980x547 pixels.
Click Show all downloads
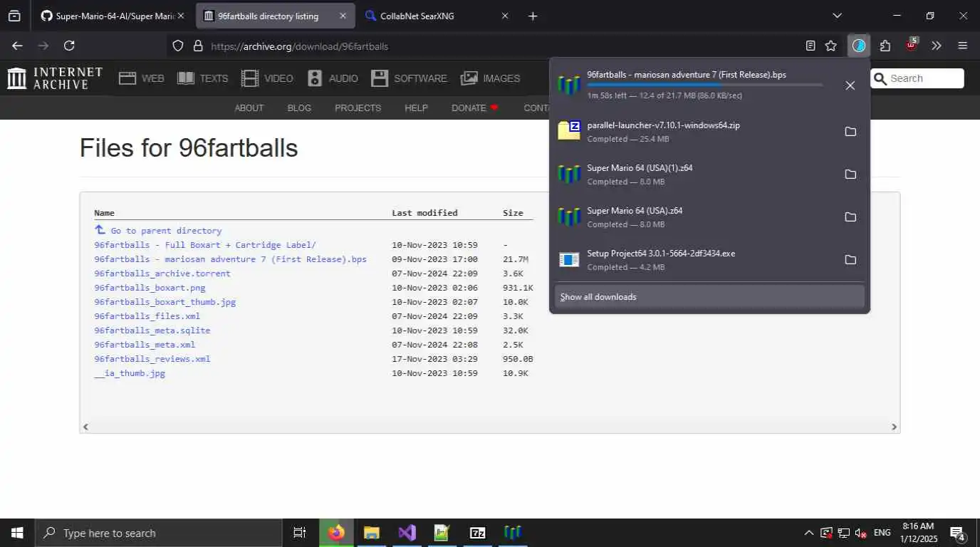pos(709,296)
